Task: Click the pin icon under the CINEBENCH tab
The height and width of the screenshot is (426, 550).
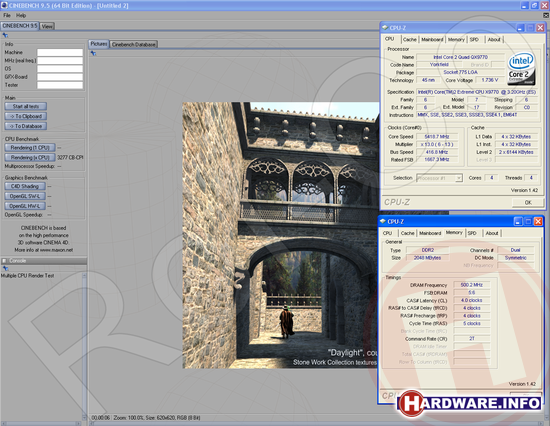Action: (5, 35)
